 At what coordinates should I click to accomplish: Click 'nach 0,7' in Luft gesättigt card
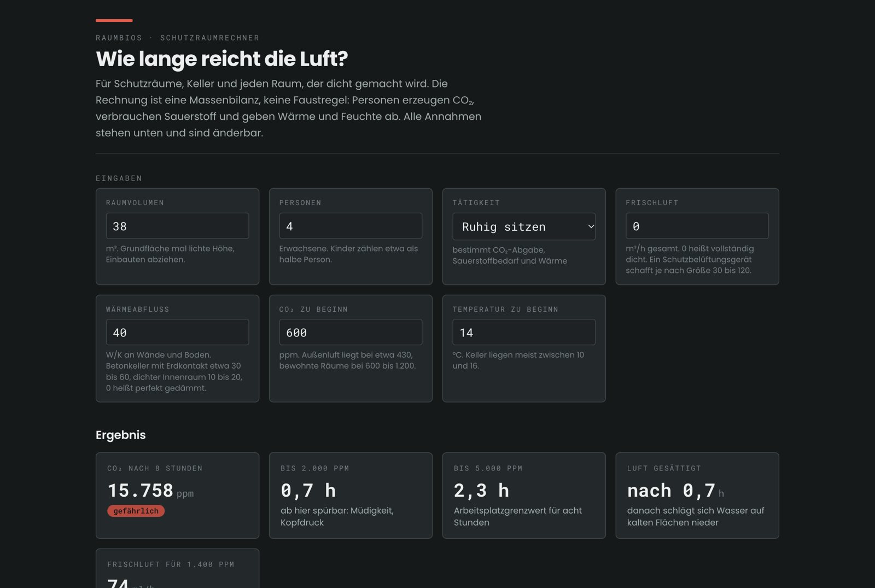(x=671, y=491)
